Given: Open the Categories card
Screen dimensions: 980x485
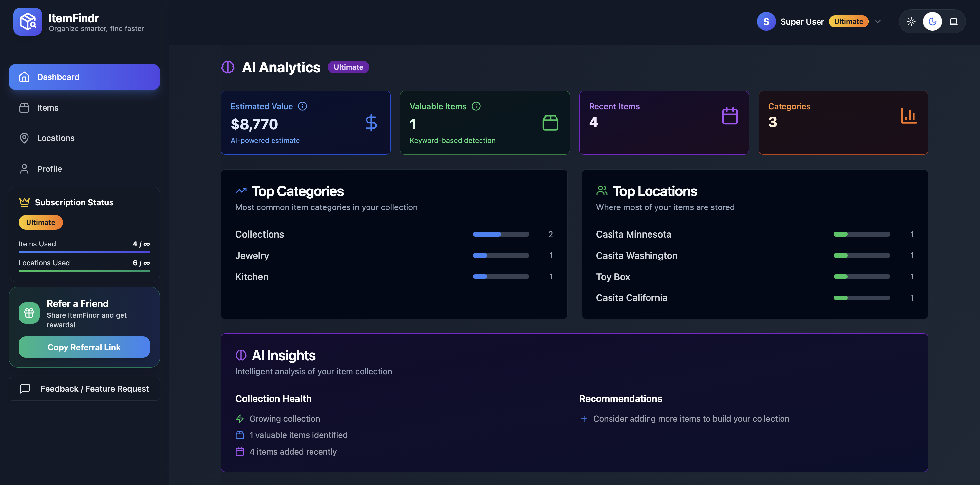Looking at the screenshot, I should 843,123.
